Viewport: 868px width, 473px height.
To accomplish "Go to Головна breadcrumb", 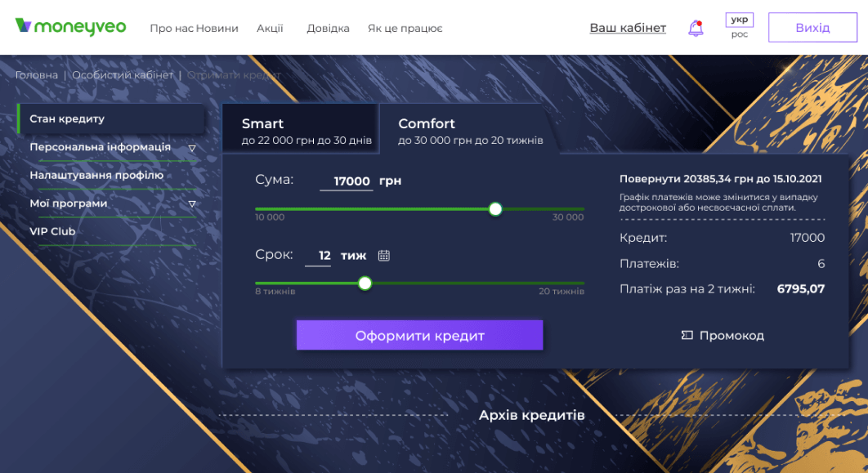I will click(x=37, y=74).
